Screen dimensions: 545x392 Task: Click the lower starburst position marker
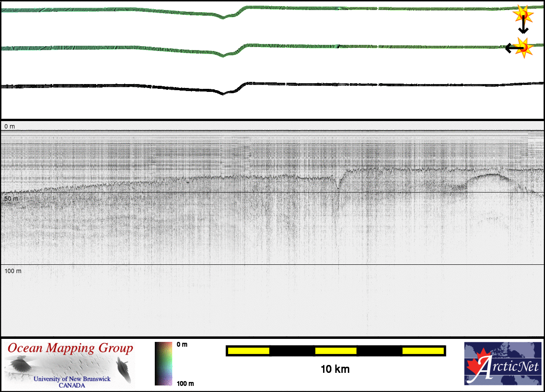[523, 47]
